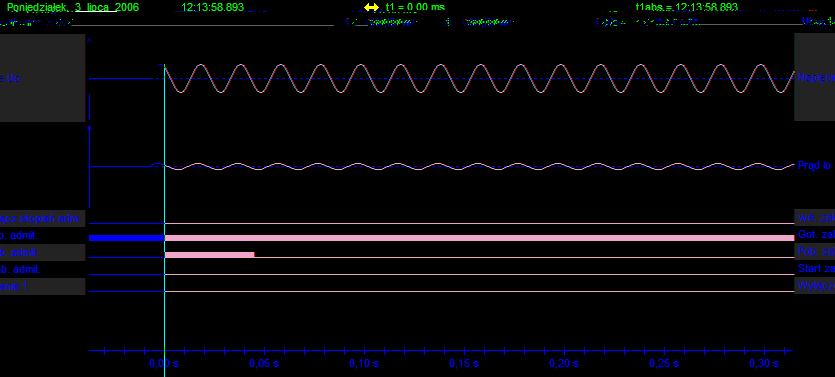This screenshot has height=377, width=835.
Task: Click the 0.30 s mark on time axis
Action: [x=764, y=364]
